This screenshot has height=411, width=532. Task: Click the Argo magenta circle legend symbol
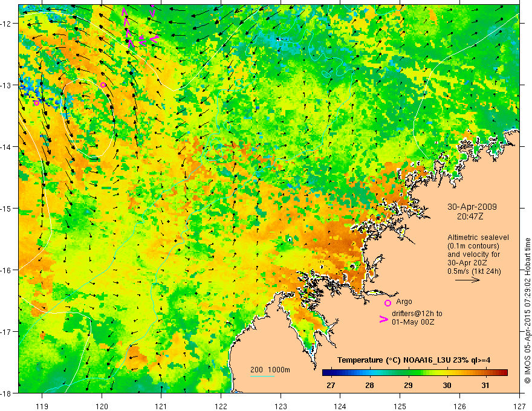click(x=388, y=303)
